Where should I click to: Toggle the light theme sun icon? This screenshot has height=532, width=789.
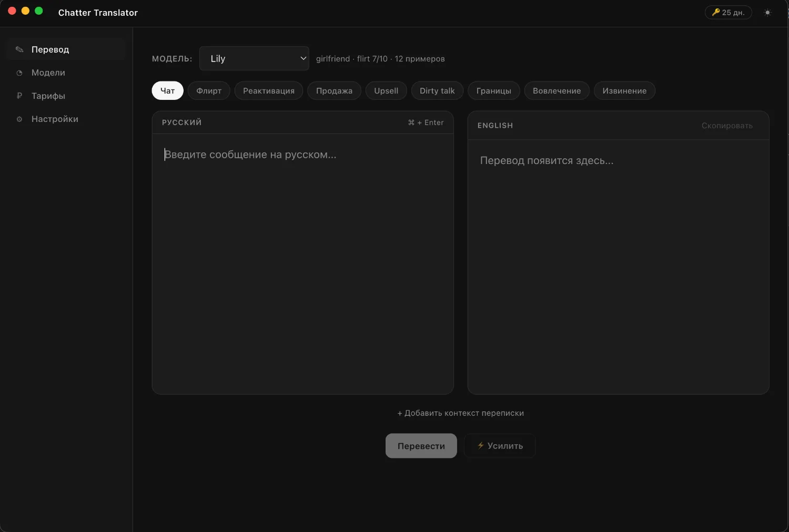(767, 13)
